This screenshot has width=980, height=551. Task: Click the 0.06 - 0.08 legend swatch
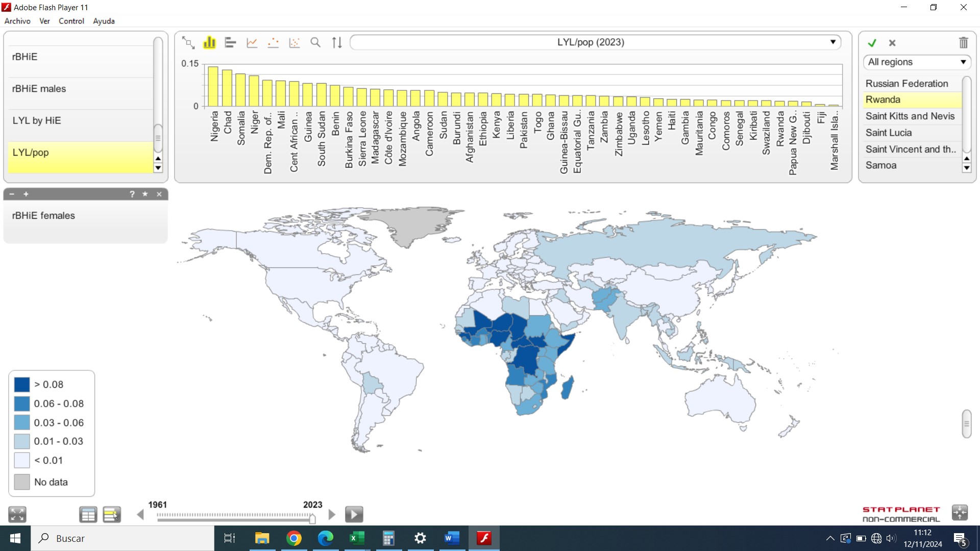(x=22, y=404)
